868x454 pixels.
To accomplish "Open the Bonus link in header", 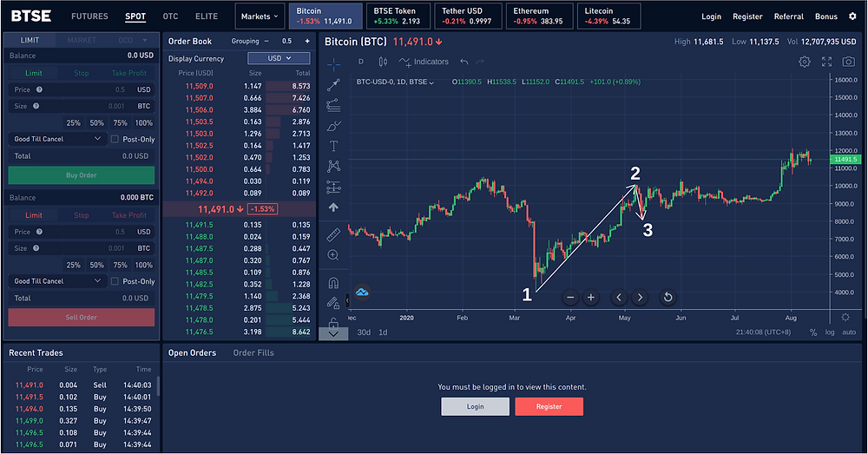I will pos(826,16).
